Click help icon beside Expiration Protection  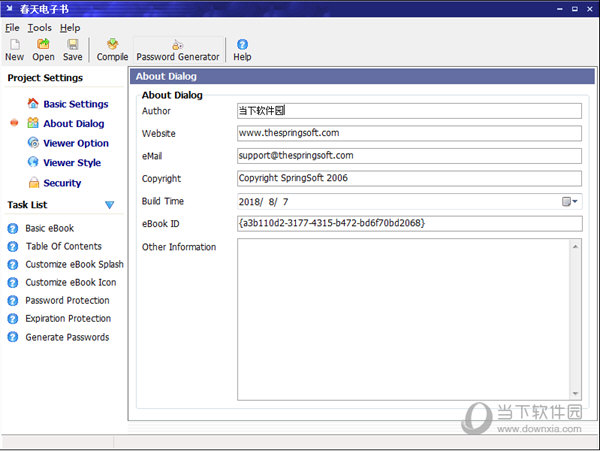13,319
